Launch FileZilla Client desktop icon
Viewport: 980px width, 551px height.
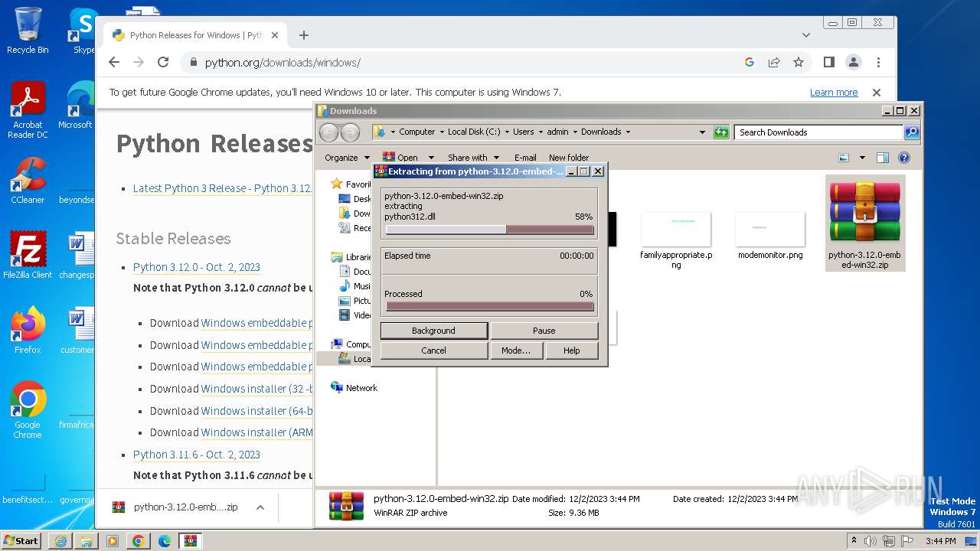28,256
